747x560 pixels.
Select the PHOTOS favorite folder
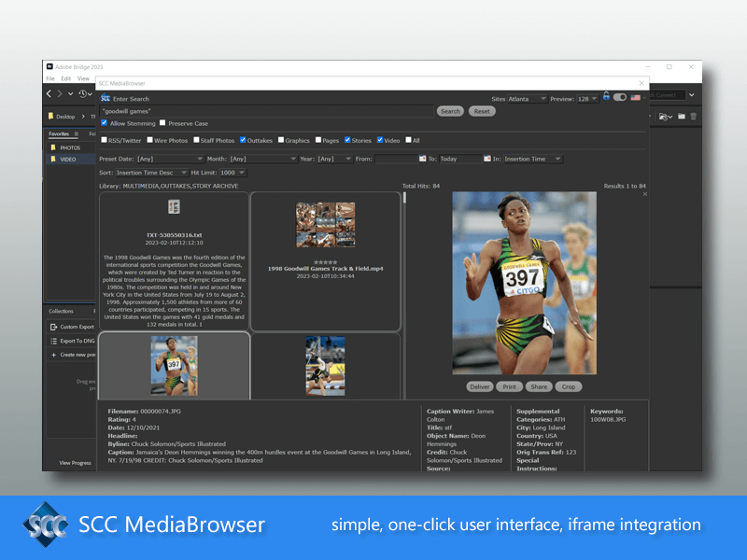coord(70,147)
